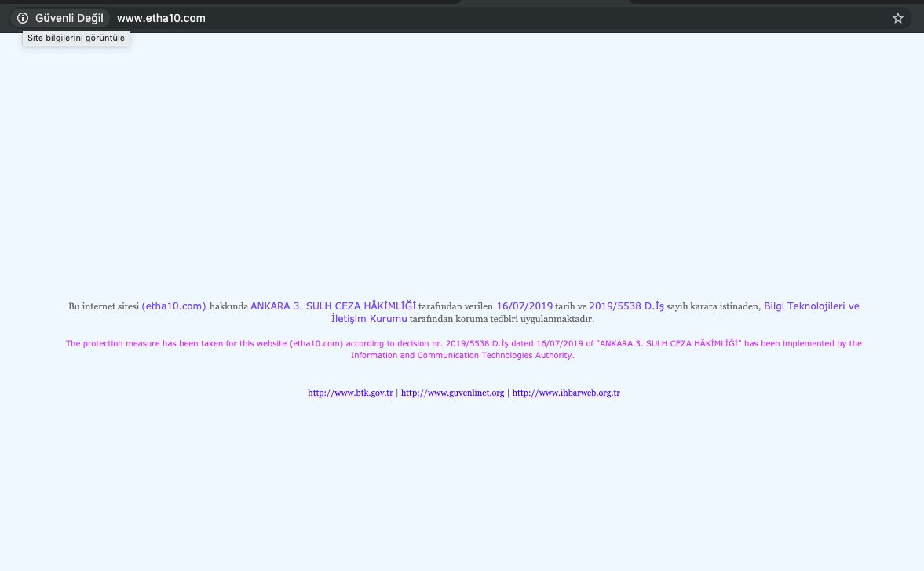Bookmark this page with the star icon
Image resolution: width=924 pixels, height=571 pixels.
point(898,18)
